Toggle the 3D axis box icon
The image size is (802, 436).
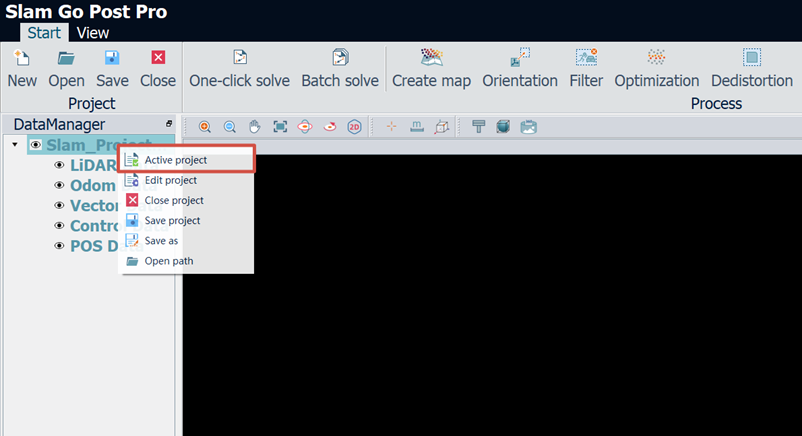coord(442,126)
